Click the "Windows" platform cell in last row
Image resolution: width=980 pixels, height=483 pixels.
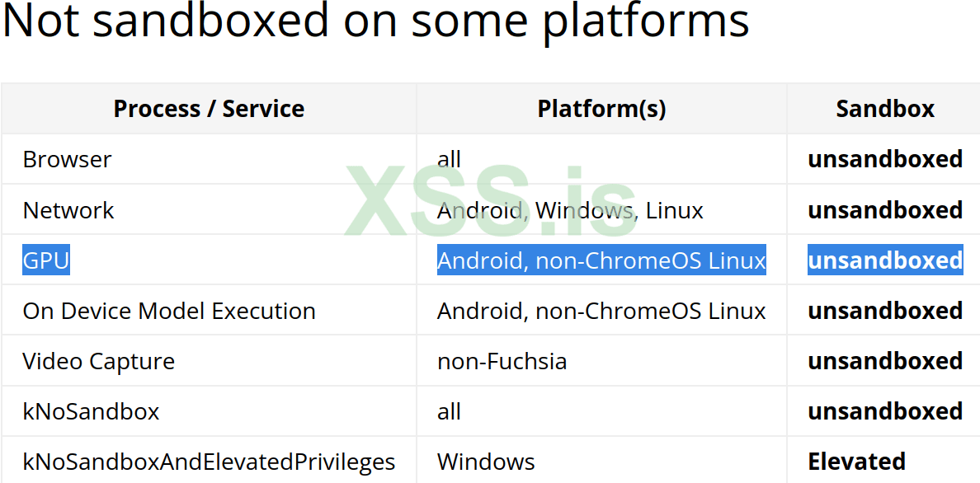[x=486, y=462]
